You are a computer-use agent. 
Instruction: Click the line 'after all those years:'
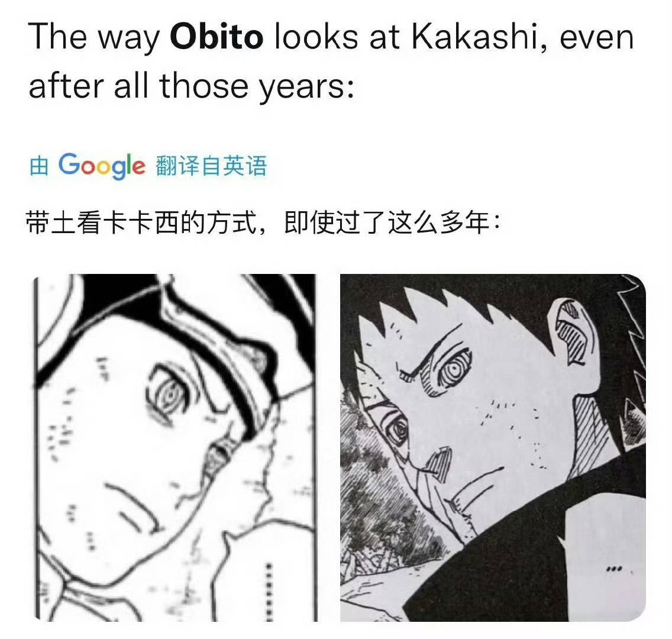[192, 85]
